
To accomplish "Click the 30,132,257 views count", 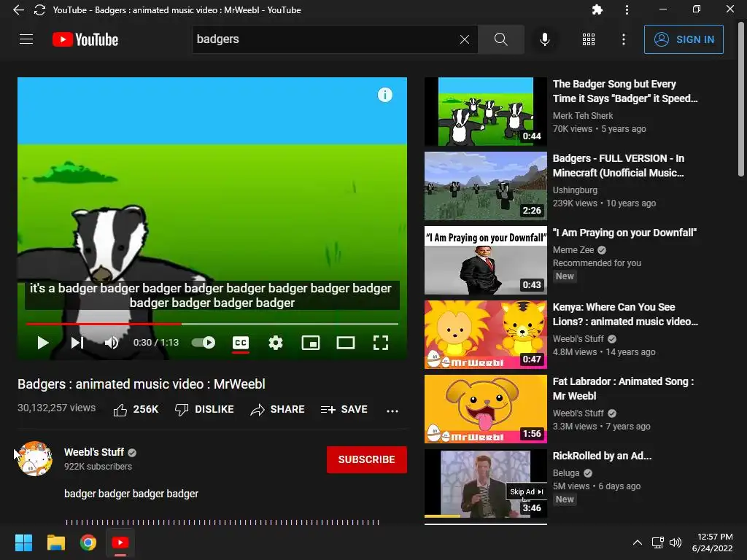I will (x=56, y=408).
